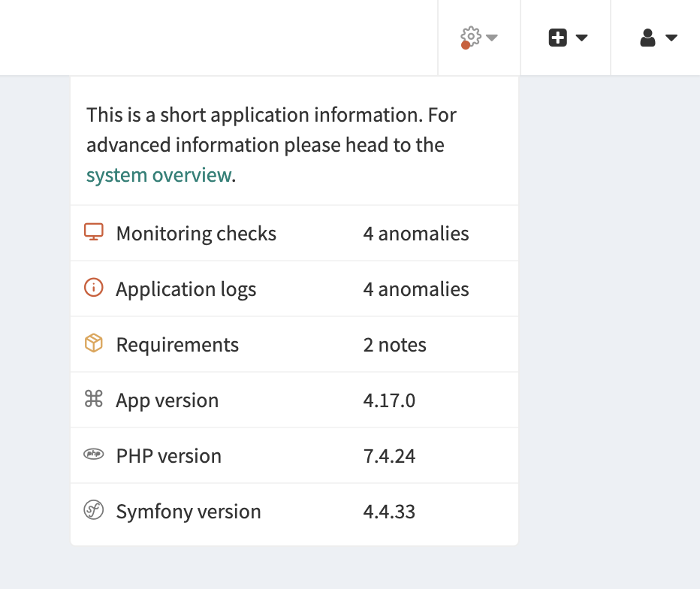
Task: Expand the dropdown arrow next to gear
Action: [x=492, y=37]
